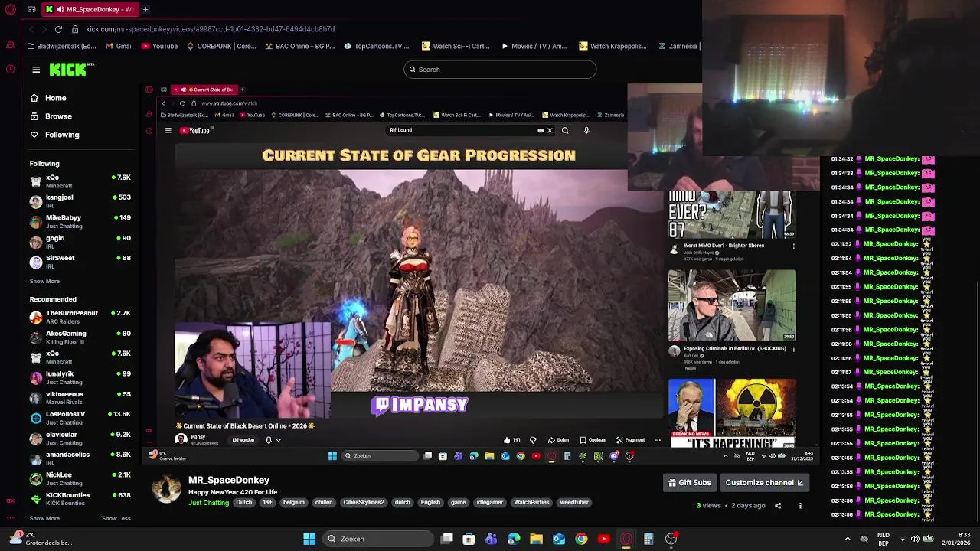Show hidden tray icons chevron in outer taskbar

pyautogui.click(x=848, y=539)
